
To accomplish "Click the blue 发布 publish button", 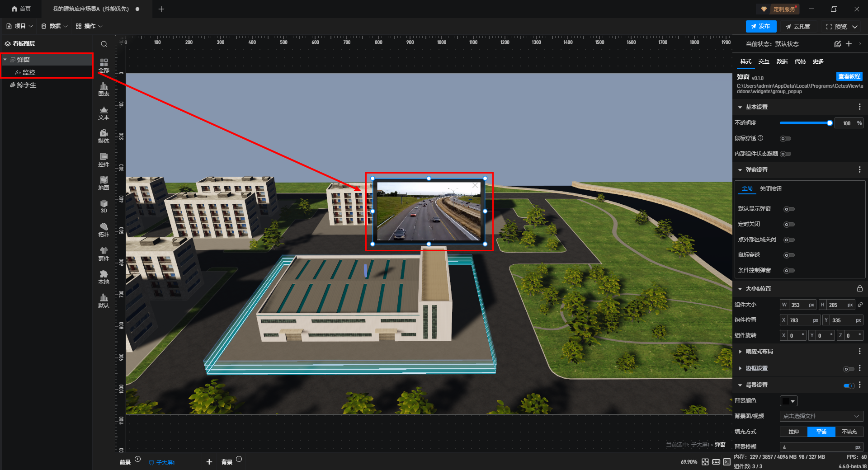I will click(x=761, y=26).
